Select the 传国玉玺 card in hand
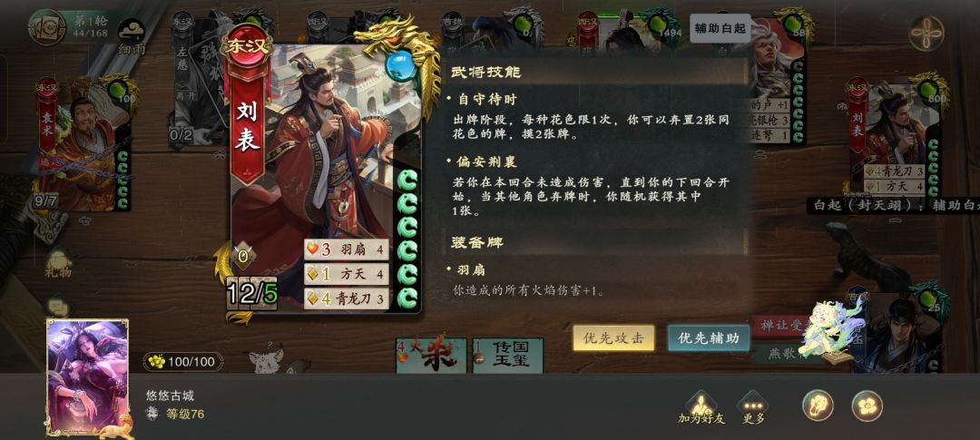The width and height of the screenshot is (980, 440). tap(507, 355)
